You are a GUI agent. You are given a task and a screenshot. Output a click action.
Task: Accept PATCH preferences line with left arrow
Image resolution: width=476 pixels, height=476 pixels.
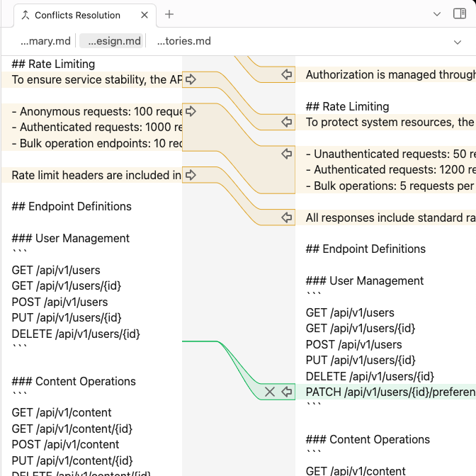pos(287,392)
